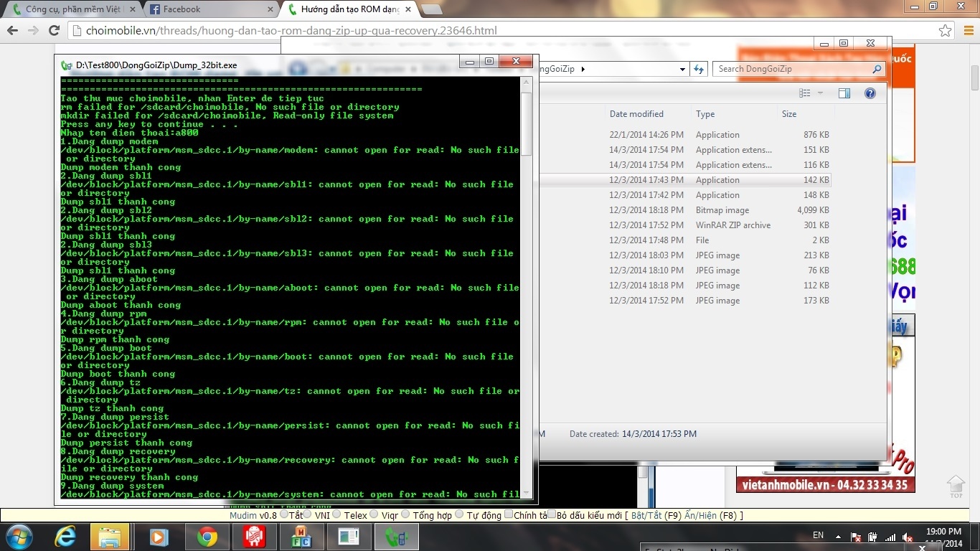Click the console scrollbar thumb
Screen dimensions: 980x551
(x=527, y=123)
